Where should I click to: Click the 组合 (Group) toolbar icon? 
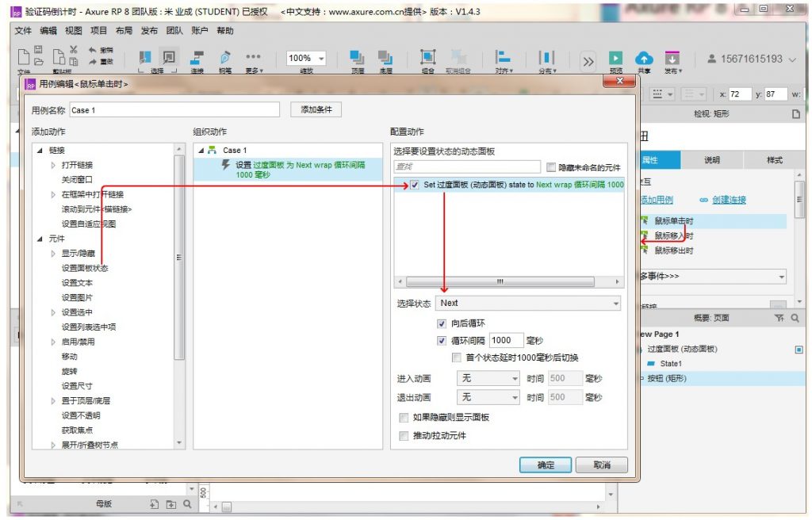click(x=427, y=59)
